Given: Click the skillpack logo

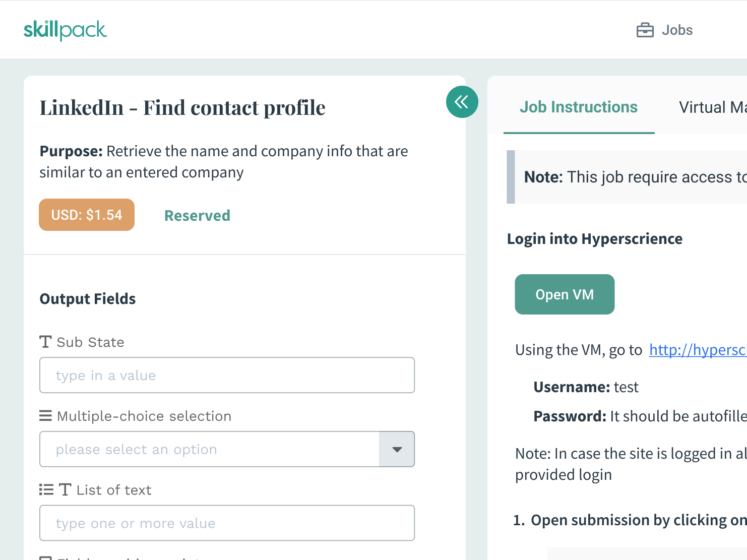Looking at the screenshot, I should tap(65, 30).
